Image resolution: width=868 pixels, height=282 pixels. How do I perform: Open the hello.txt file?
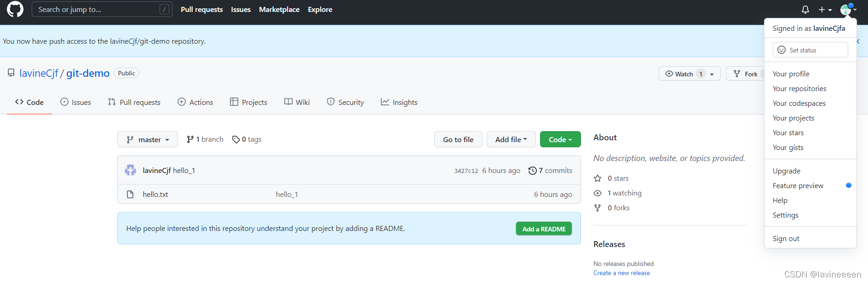[x=155, y=194]
